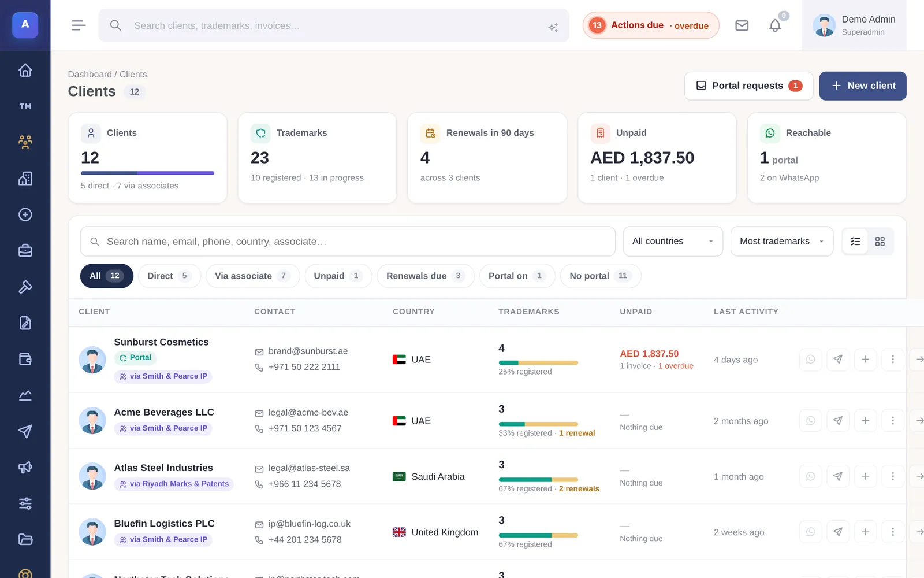Open the Actions due overdue pill
This screenshot has width=924, height=578.
651,25
